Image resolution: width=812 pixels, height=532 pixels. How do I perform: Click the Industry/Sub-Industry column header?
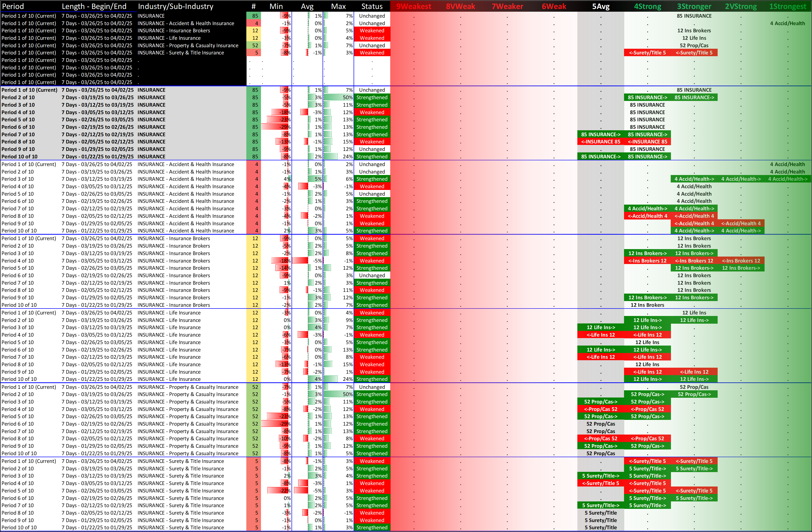(175, 6)
